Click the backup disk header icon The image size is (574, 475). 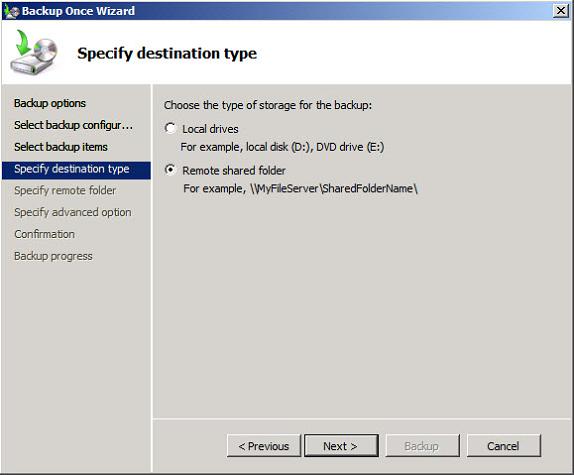(x=34, y=52)
